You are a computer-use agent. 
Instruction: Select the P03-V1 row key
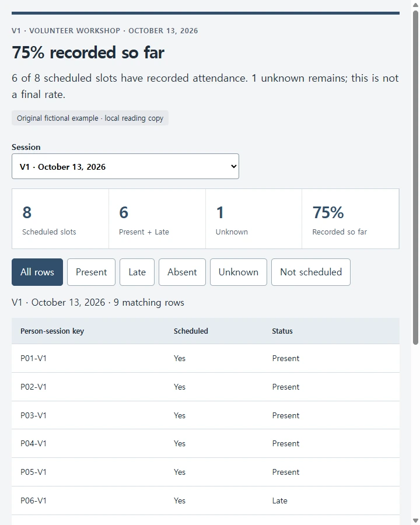(33, 415)
